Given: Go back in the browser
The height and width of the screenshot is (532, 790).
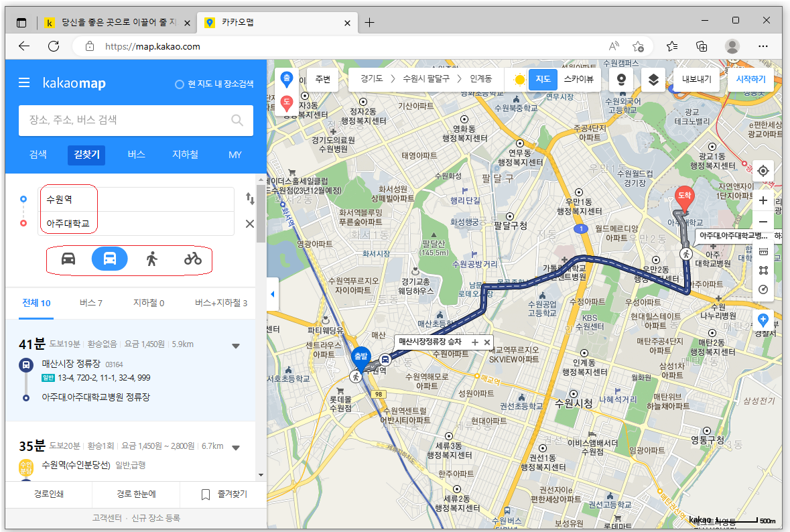Looking at the screenshot, I should [23, 46].
